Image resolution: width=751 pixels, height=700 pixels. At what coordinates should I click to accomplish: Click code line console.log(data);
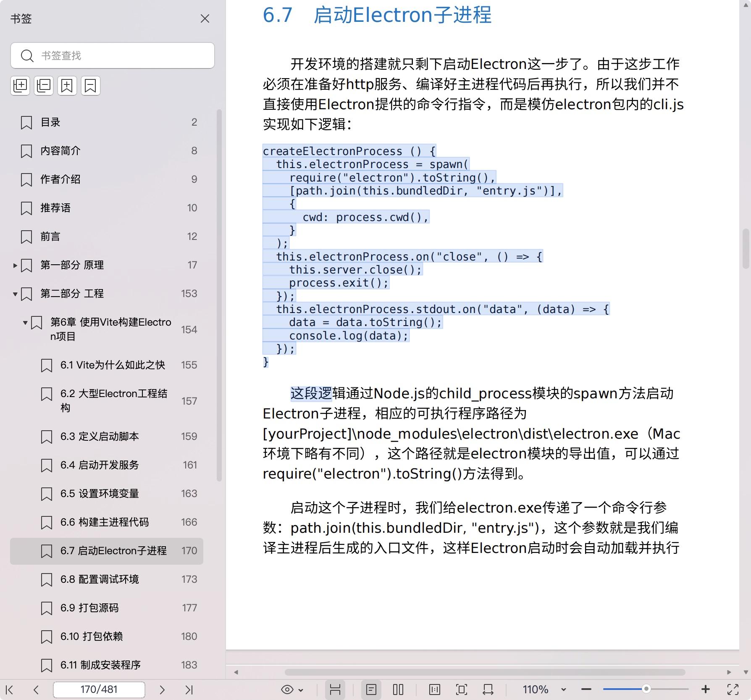(x=349, y=336)
